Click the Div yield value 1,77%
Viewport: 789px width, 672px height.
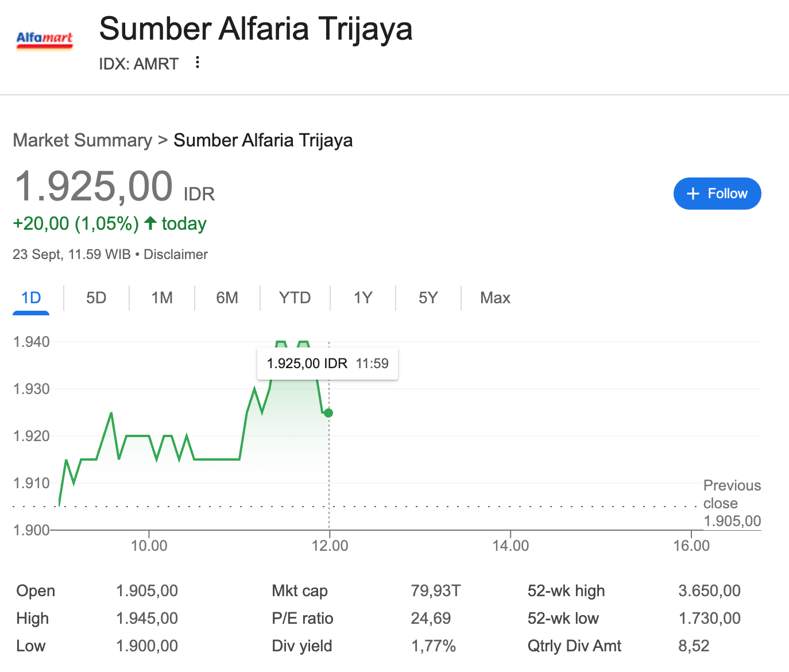(434, 646)
